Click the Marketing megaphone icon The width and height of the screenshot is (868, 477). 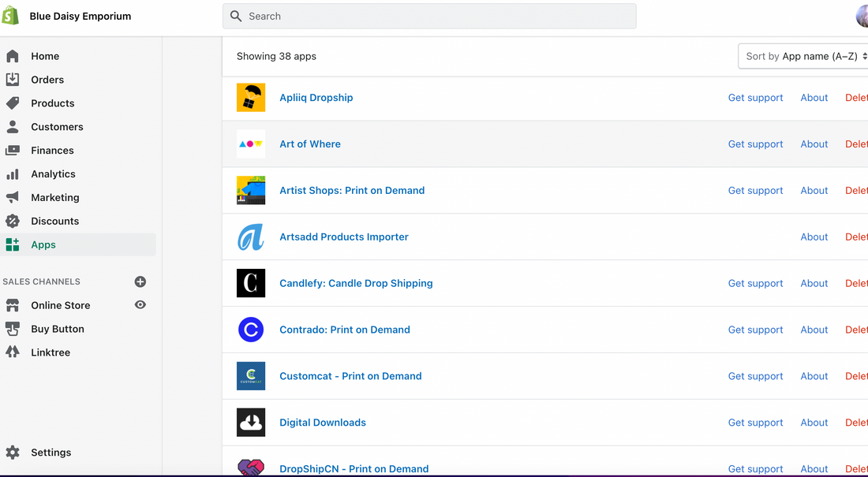(12, 197)
